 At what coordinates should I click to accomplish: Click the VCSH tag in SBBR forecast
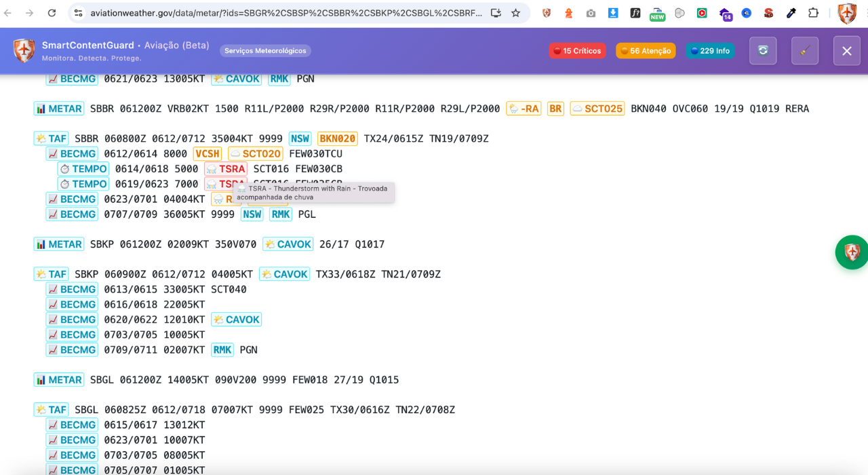pos(208,154)
